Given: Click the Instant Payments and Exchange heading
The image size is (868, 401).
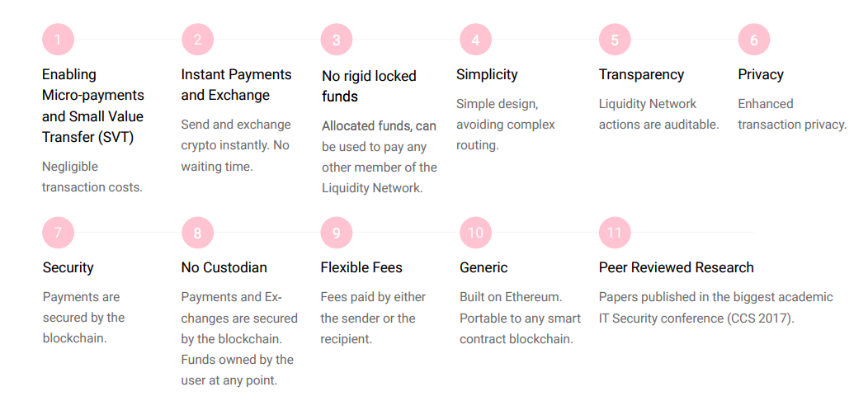Looking at the screenshot, I should pyautogui.click(x=236, y=85).
